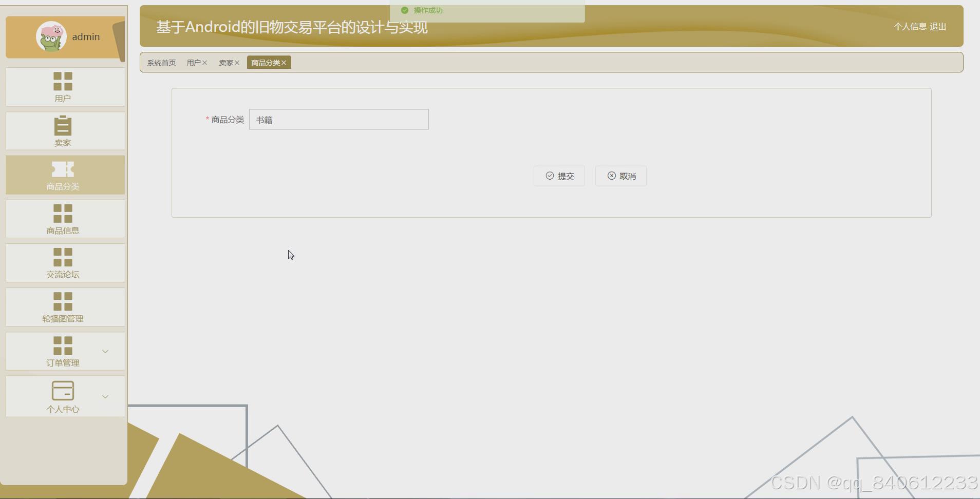The height and width of the screenshot is (499, 980).
Task: Expand the 订单管理 submenu chevron
Action: tap(105, 351)
